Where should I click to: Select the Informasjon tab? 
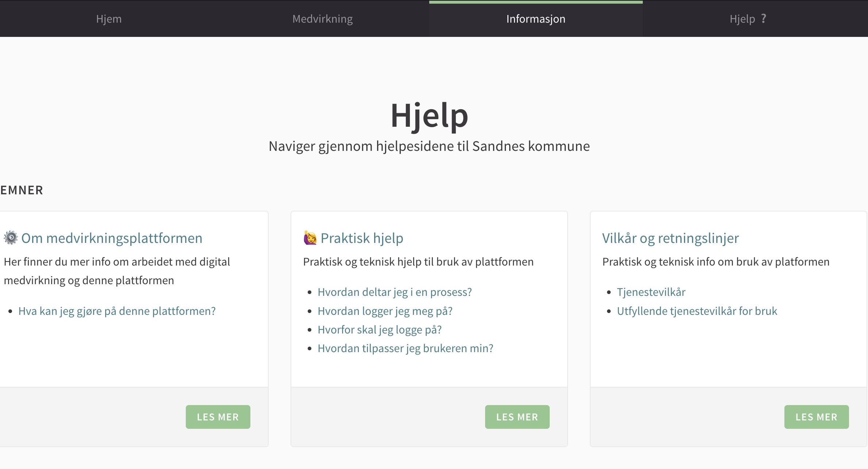click(535, 19)
